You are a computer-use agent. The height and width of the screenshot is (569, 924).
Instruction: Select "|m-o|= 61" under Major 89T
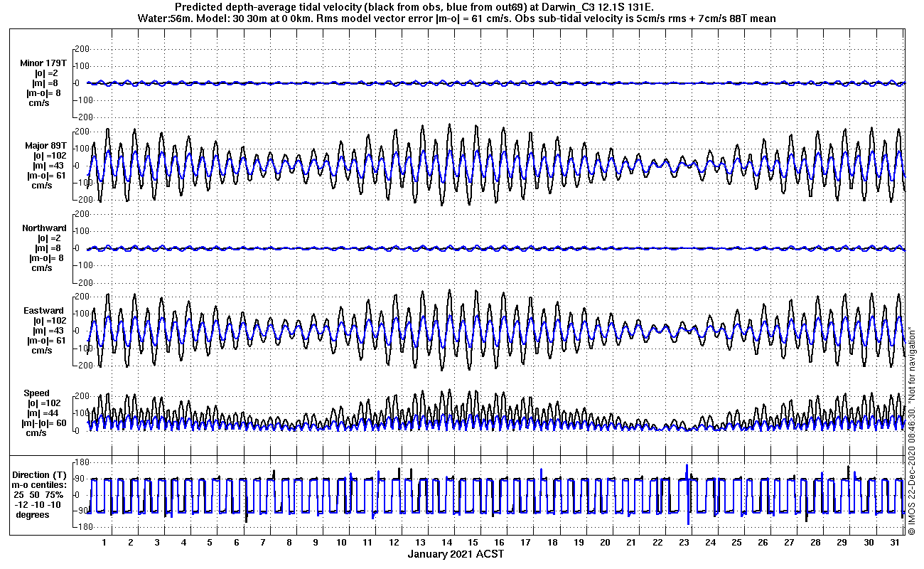pos(47,176)
